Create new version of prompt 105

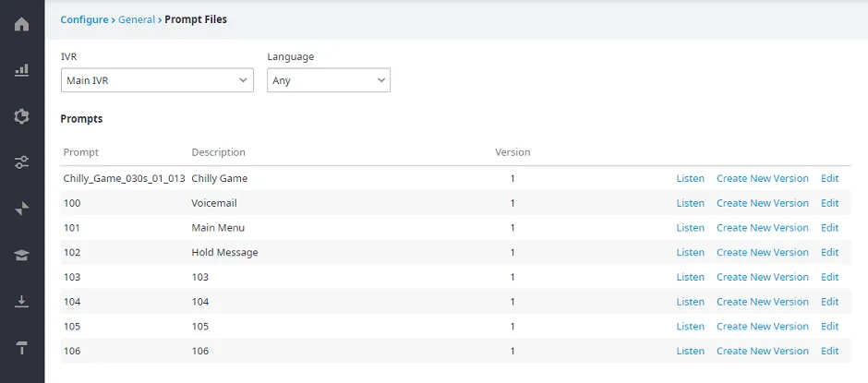click(x=762, y=327)
